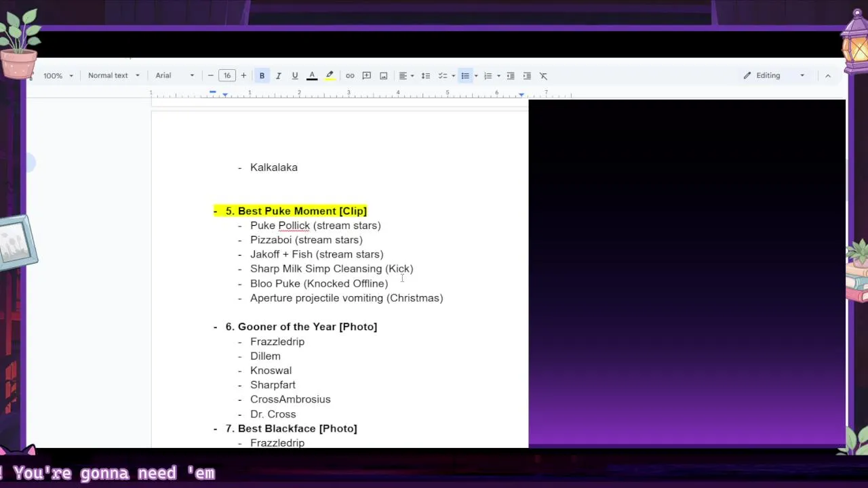Toggle italic formatting
This screenshot has width=868, height=488.
point(278,75)
